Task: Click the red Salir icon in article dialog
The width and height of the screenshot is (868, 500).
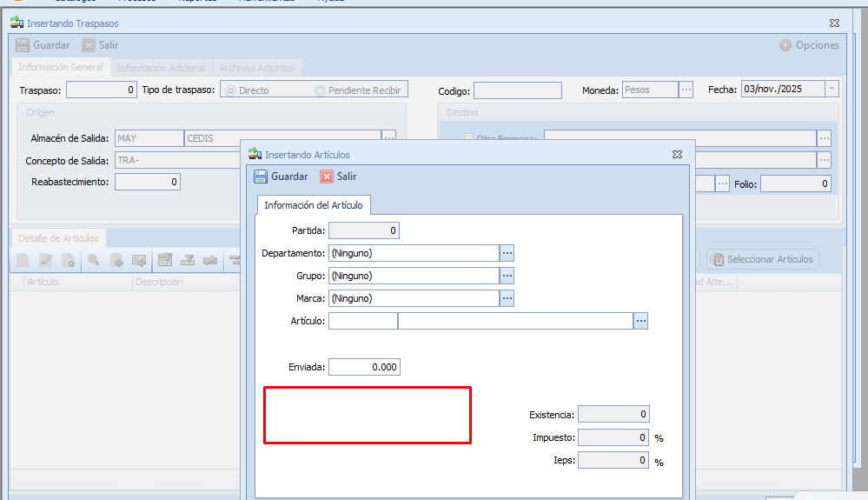Action: 327,177
